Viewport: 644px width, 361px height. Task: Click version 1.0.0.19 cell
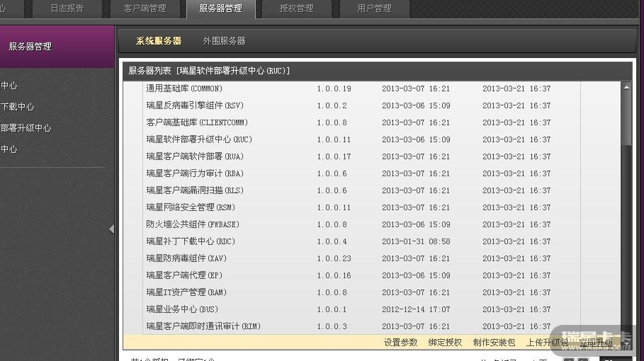click(x=334, y=88)
